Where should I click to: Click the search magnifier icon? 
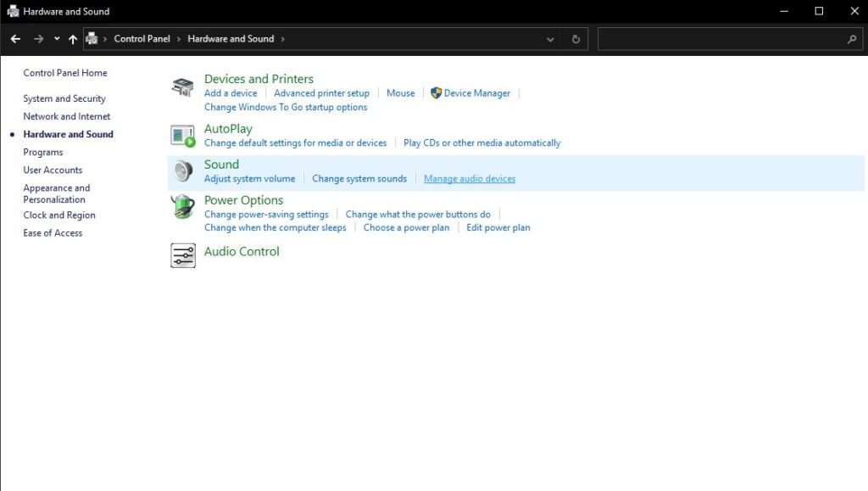pyautogui.click(x=852, y=39)
